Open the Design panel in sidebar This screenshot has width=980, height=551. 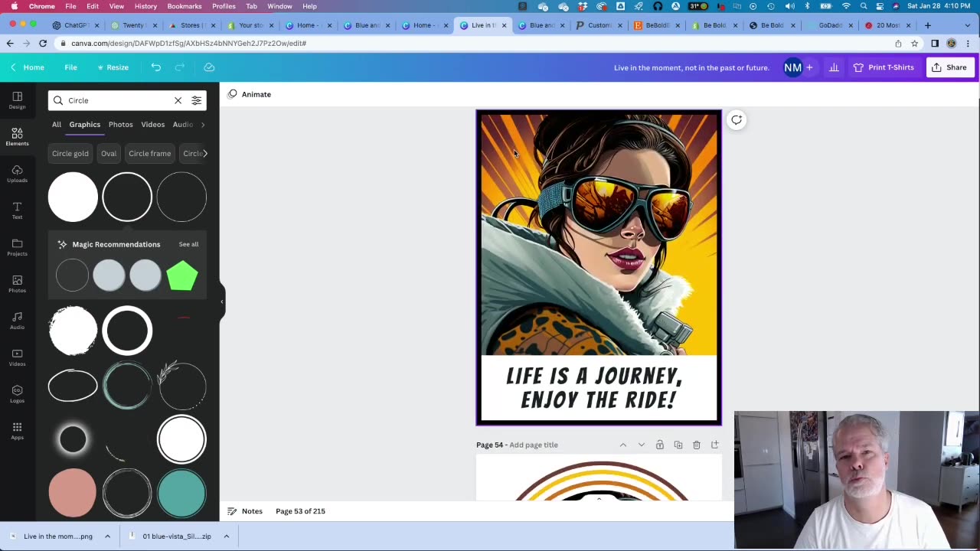[17, 99]
